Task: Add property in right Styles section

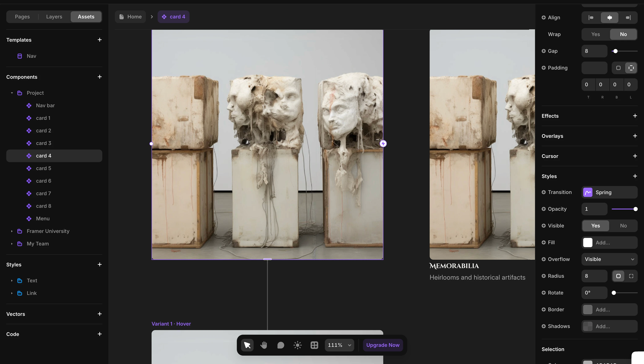Action: 635,176
